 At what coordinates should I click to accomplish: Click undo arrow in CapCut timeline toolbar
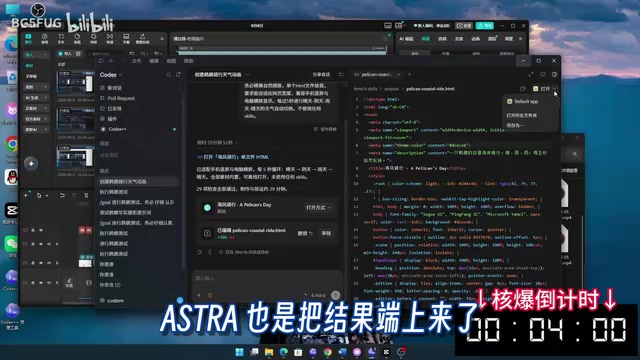tap(62, 196)
